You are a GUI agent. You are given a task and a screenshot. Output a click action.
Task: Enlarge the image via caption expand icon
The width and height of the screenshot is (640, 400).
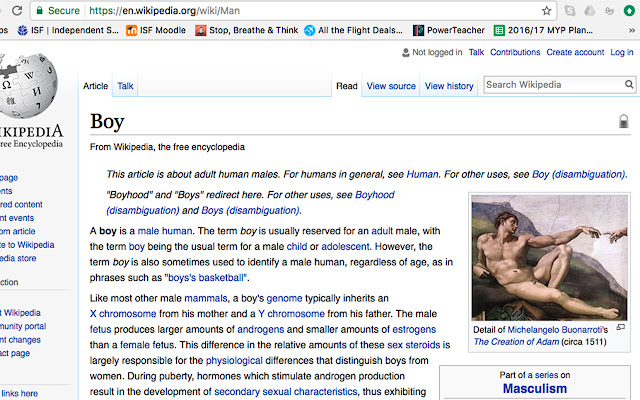(620, 327)
